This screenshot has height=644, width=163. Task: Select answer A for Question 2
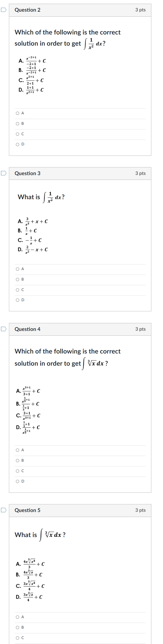[x=17, y=114]
